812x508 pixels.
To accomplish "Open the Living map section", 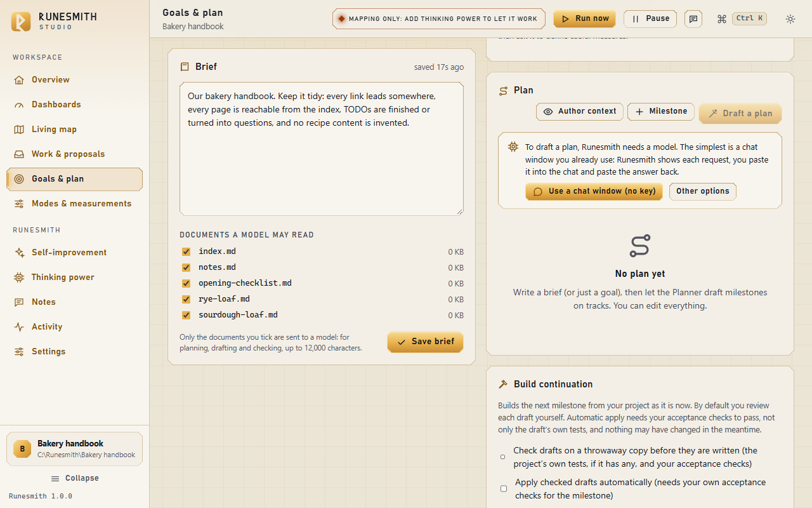I will click(x=74, y=130).
